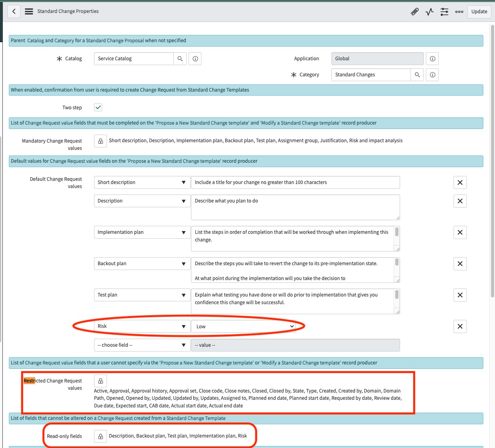The image size is (495, 448).
Task: Open the form context hamburger menu
Action: (x=29, y=11)
